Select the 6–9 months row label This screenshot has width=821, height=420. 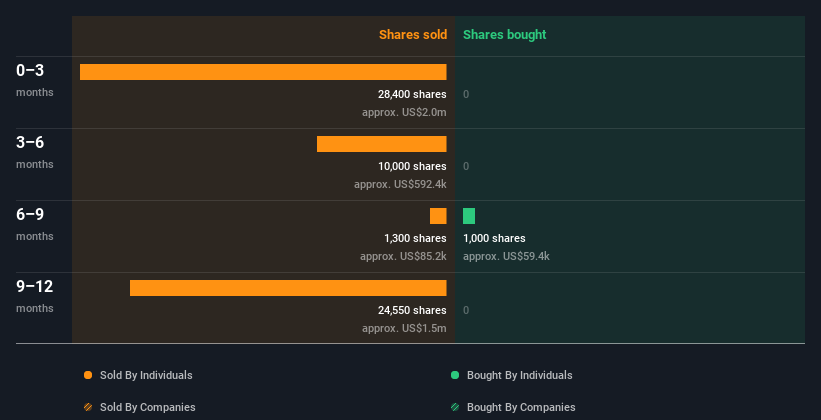click(35, 224)
